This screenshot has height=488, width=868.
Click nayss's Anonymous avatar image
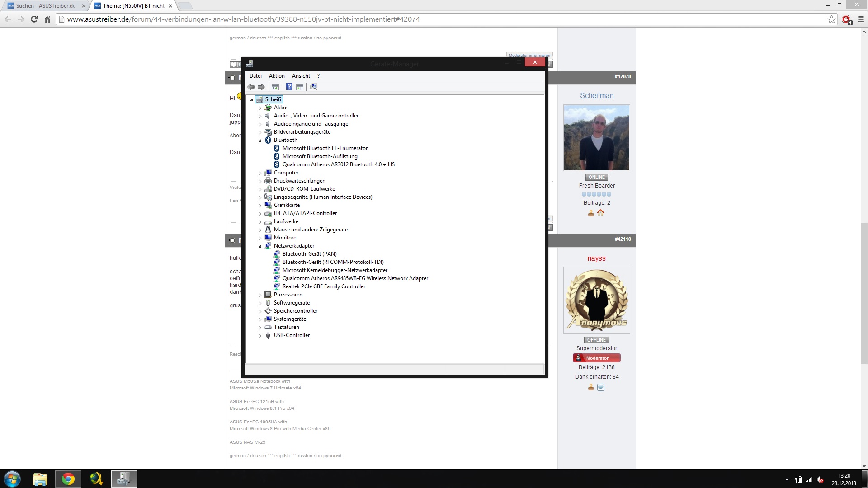tap(597, 300)
